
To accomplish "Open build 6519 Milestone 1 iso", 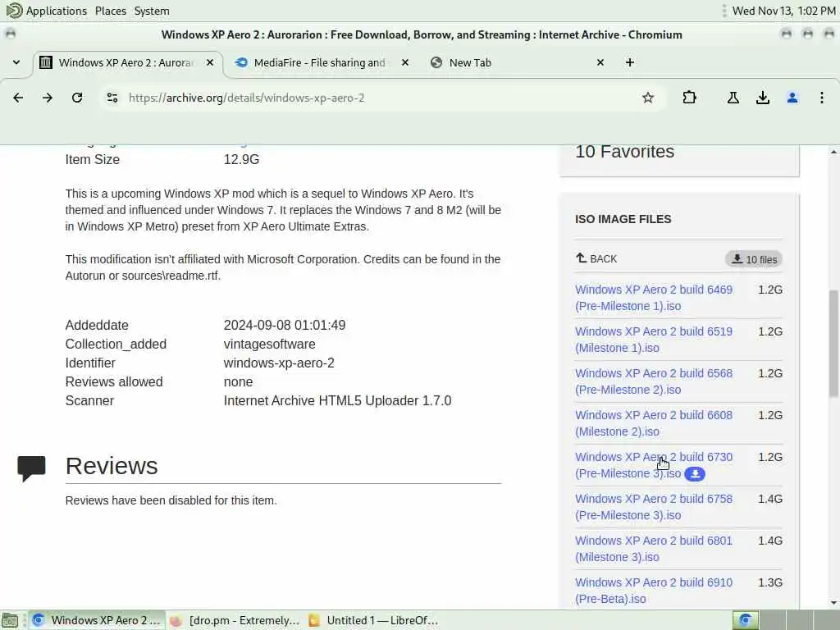I will coord(654,339).
